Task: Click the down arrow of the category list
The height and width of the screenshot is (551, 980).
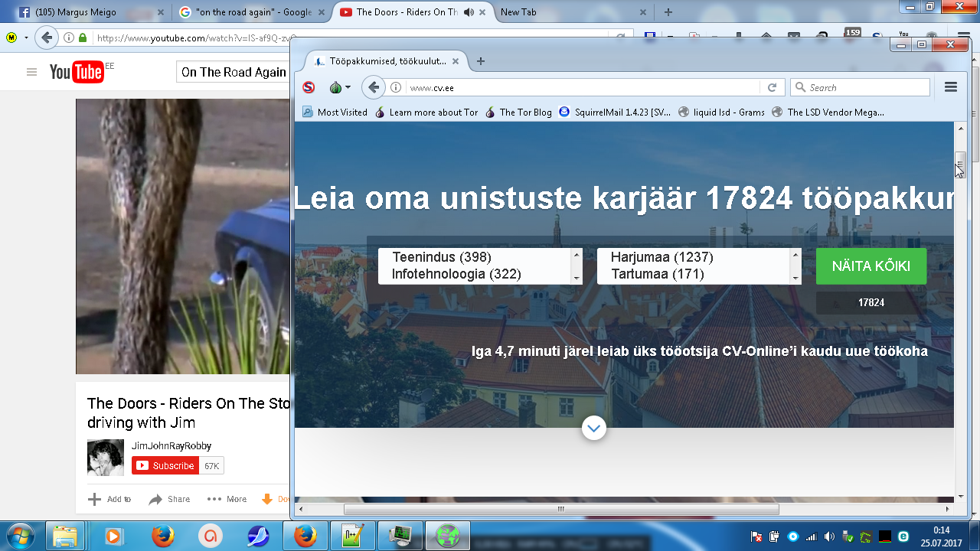Action: coord(577,278)
